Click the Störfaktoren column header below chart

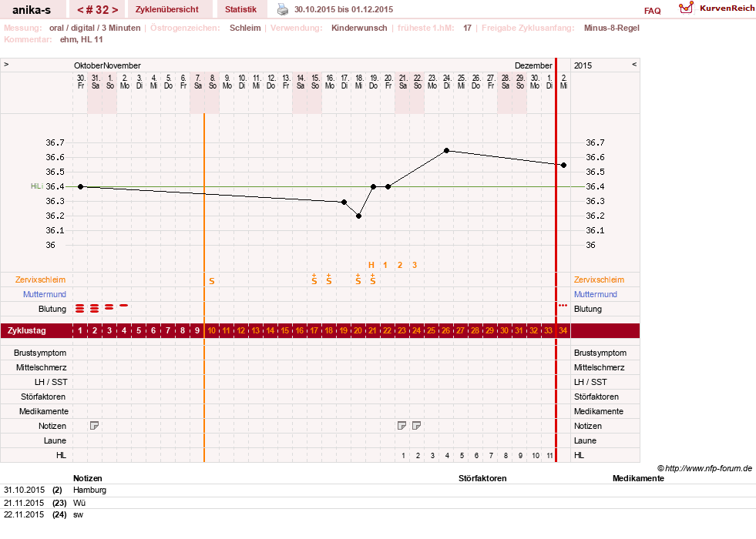482,478
